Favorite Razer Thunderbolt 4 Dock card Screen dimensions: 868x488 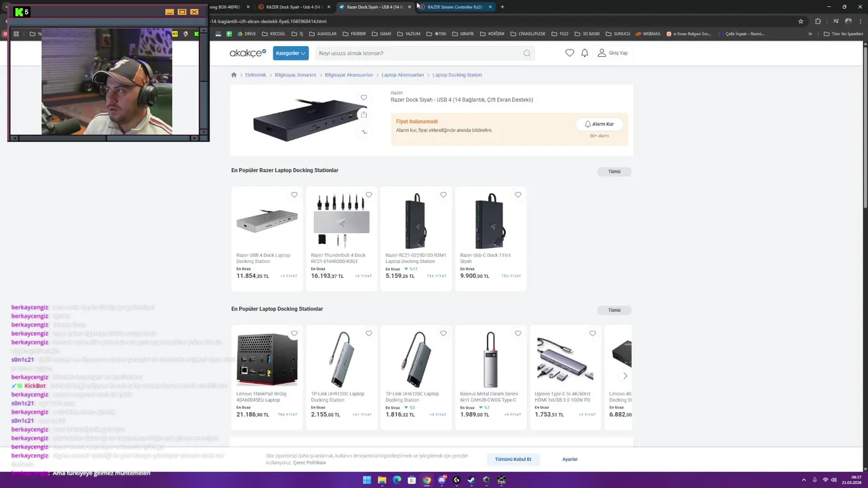pyautogui.click(x=369, y=195)
